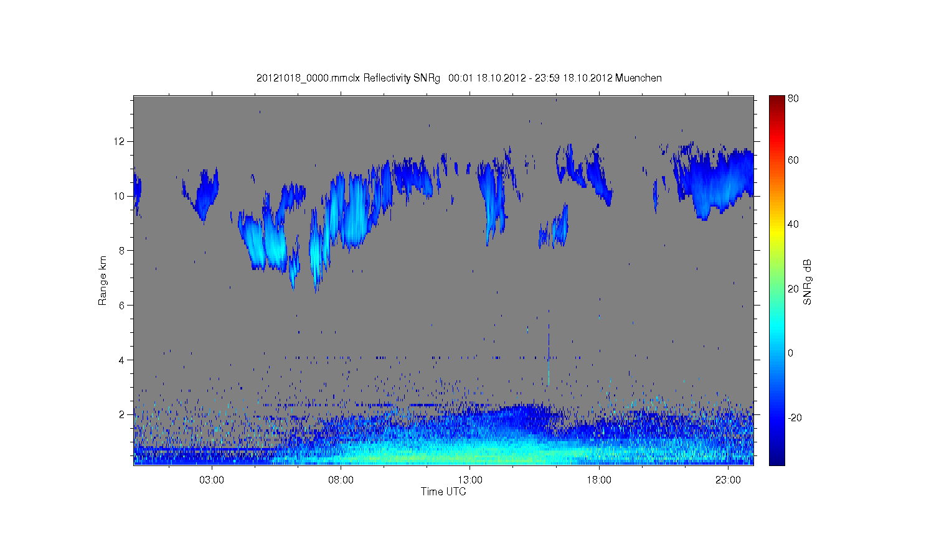Image resolution: width=934 pixels, height=560 pixels.
Task: Click the 23:00 time tick label
Action: pyautogui.click(x=728, y=480)
